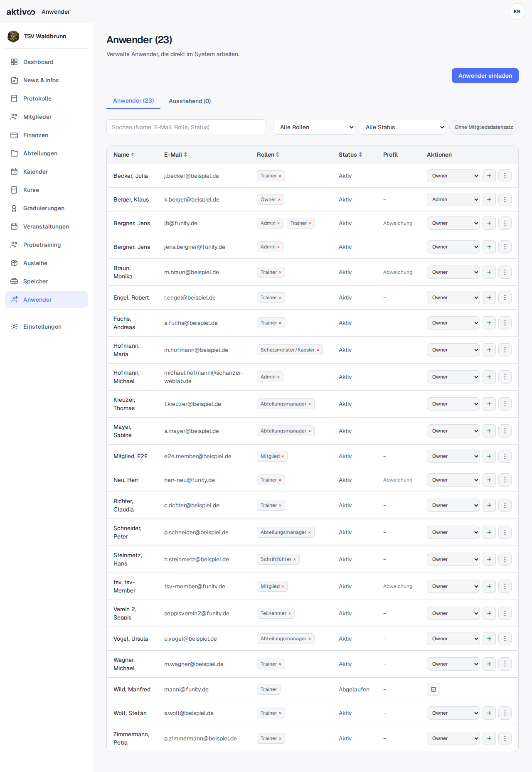Click Abweichung link for Braun, Monika
Viewport: 532px width, 772px height.
(x=398, y=272)
